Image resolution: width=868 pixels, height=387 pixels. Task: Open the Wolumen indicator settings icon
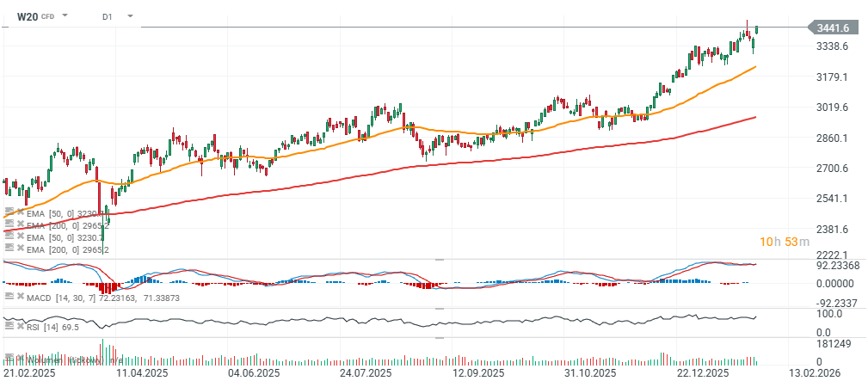pos(9,357)
